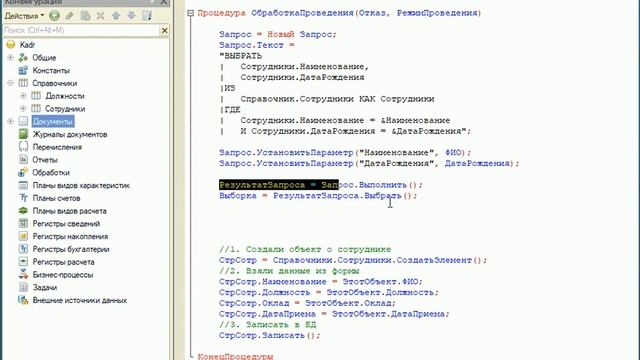This screenshot has width=640, height=360.
Task: Expand the Общие branch
Action: (10, 58)
